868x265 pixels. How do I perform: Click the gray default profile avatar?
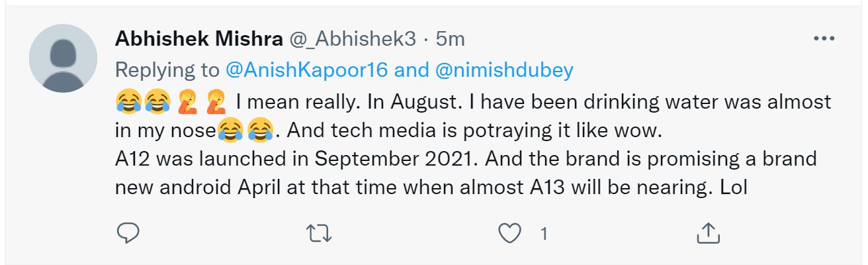point(63,58)
